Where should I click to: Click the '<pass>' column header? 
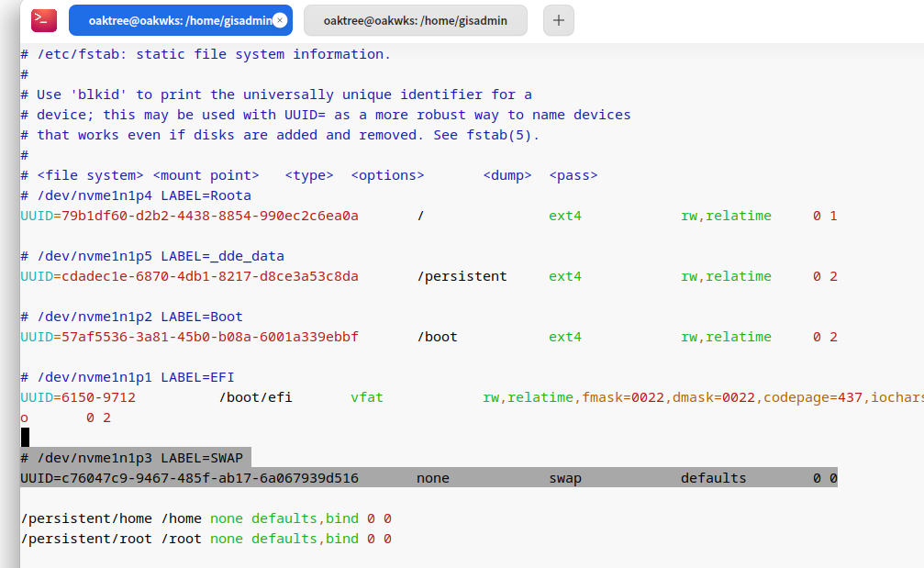[x=573, y=175]
